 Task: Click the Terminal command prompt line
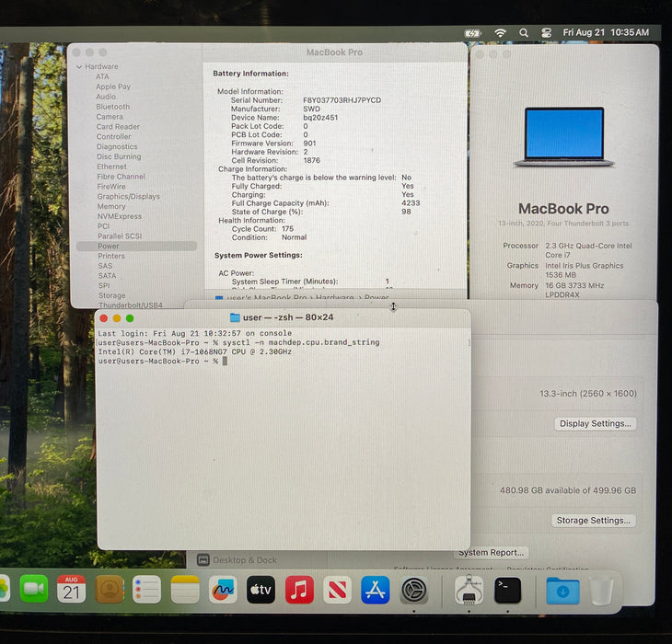[x=163, y=361]
